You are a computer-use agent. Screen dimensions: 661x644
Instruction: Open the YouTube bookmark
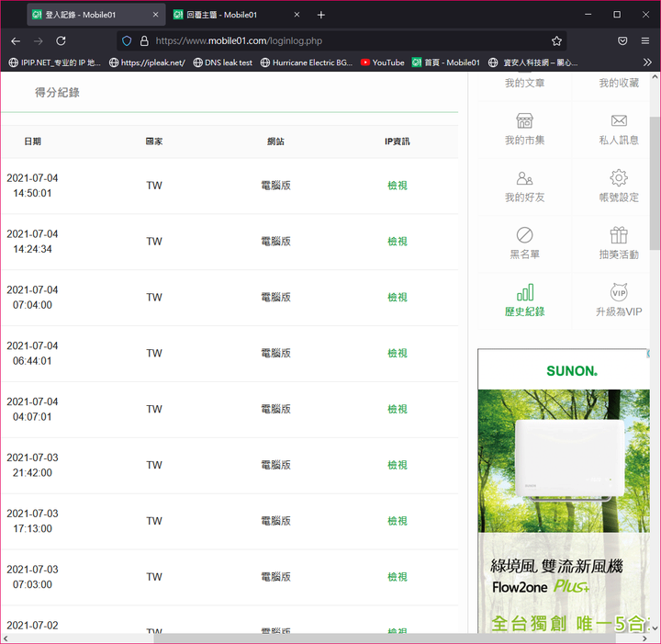pos(382,62)
